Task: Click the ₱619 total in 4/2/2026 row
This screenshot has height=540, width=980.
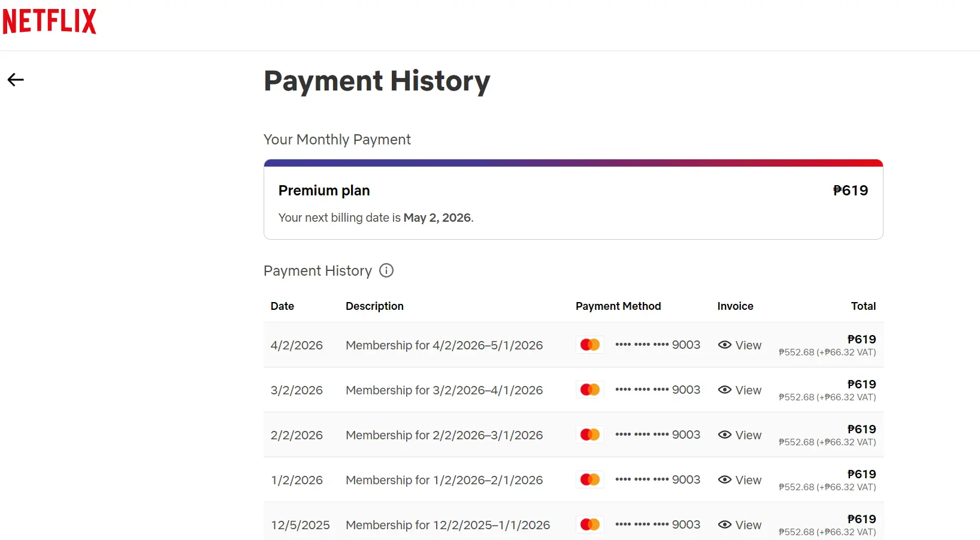Action: pyautogui.click(x=861, y=339)
